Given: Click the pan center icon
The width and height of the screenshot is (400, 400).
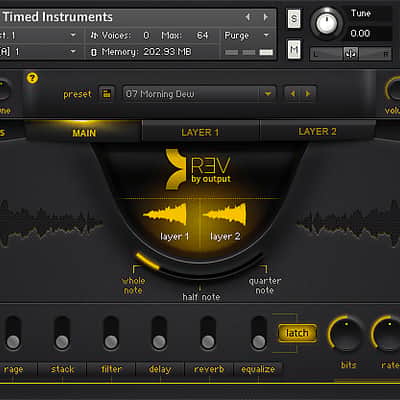Looking at the screenshot, I should [x=351, y=54].
